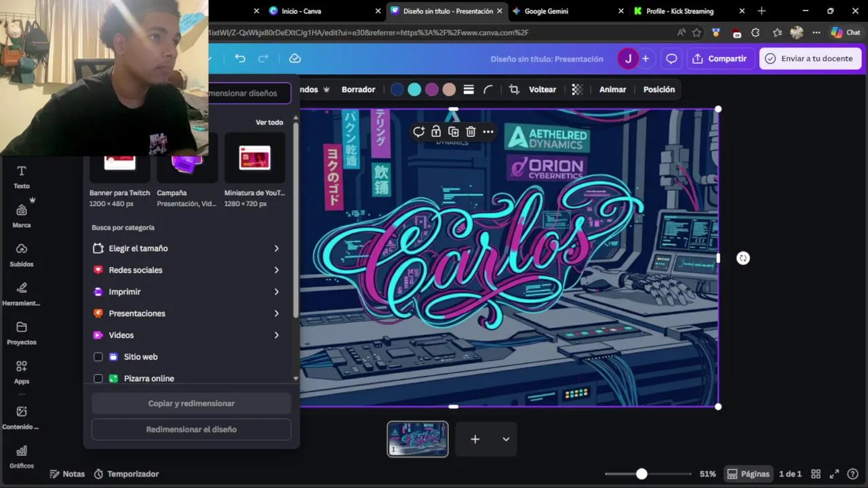Click the Compartir button

(x=719, y=59)
